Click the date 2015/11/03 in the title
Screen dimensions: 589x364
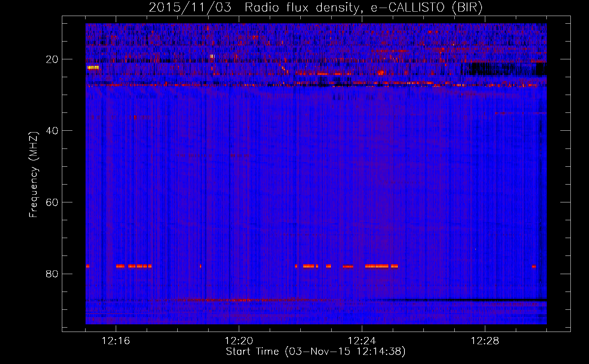[190, 8]
